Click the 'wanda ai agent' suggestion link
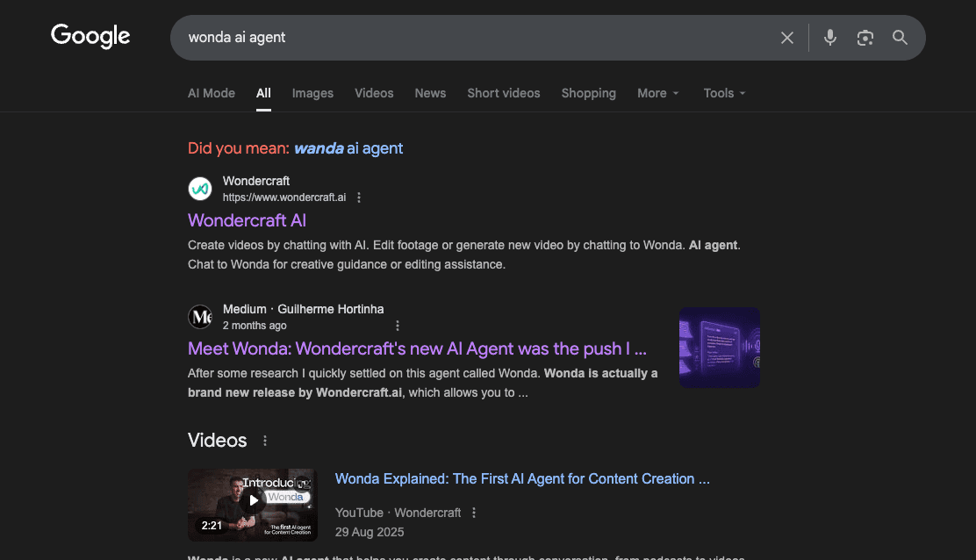The height and width of the screenshot is (560, 976). click(x=348, y=148)
